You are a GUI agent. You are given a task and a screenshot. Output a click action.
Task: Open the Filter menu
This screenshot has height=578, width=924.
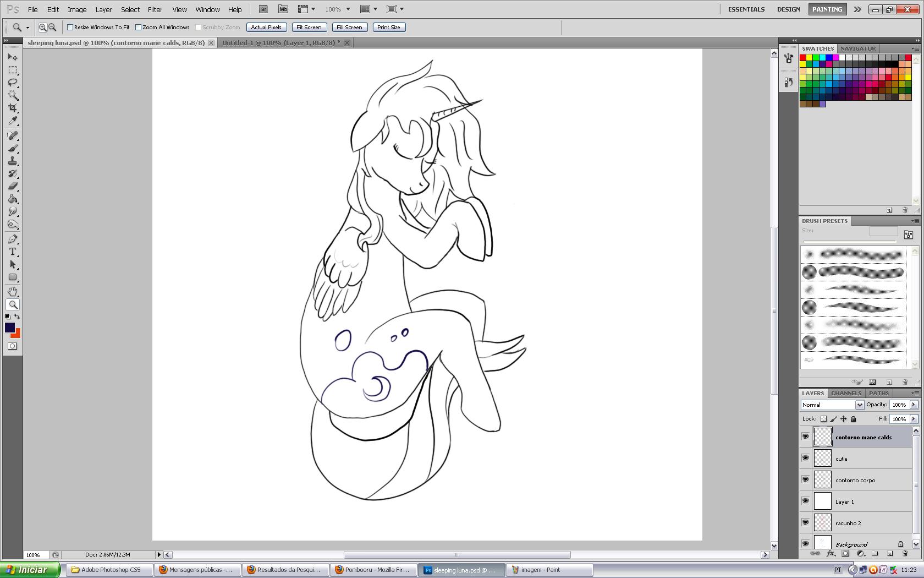pyautogui.click(x=155, y=9)
